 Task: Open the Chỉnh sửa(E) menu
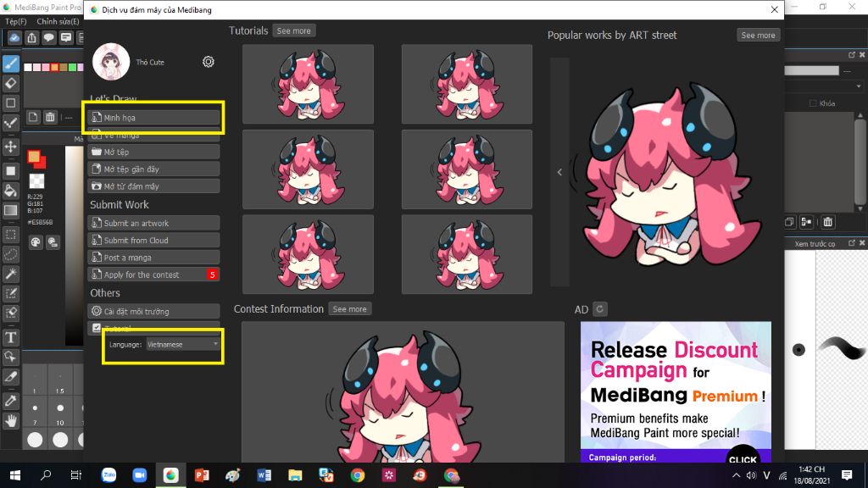click(58, 21)
